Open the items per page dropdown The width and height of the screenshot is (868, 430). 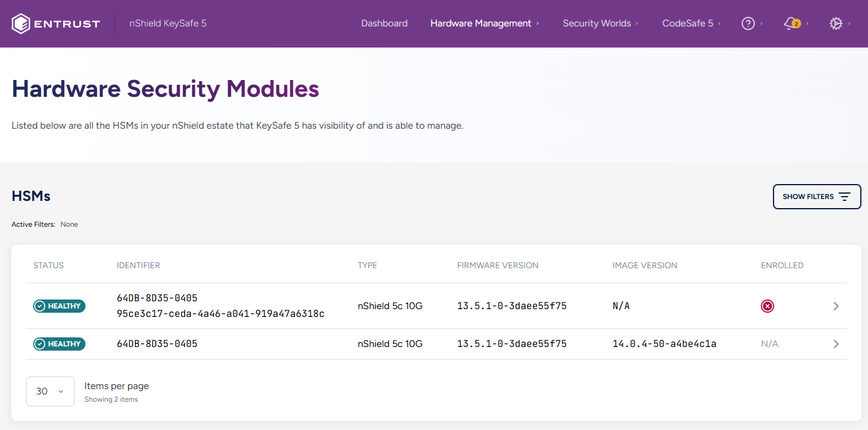pyautogui.click(x=50, y=392)
